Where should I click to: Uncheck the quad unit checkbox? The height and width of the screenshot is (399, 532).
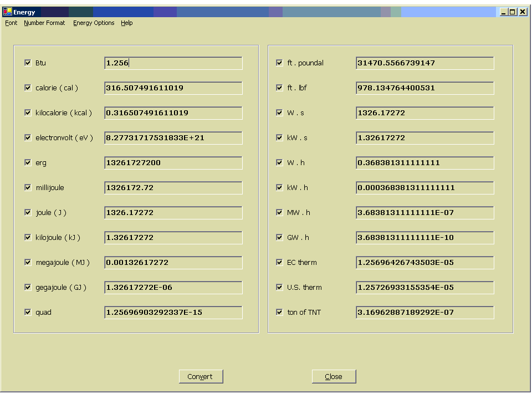pos(28,313)
